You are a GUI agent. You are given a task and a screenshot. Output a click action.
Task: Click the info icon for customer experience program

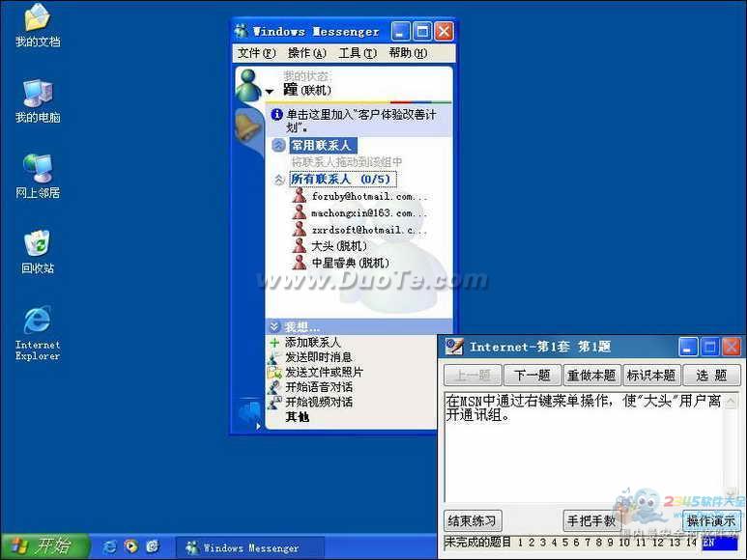(276, 114)
